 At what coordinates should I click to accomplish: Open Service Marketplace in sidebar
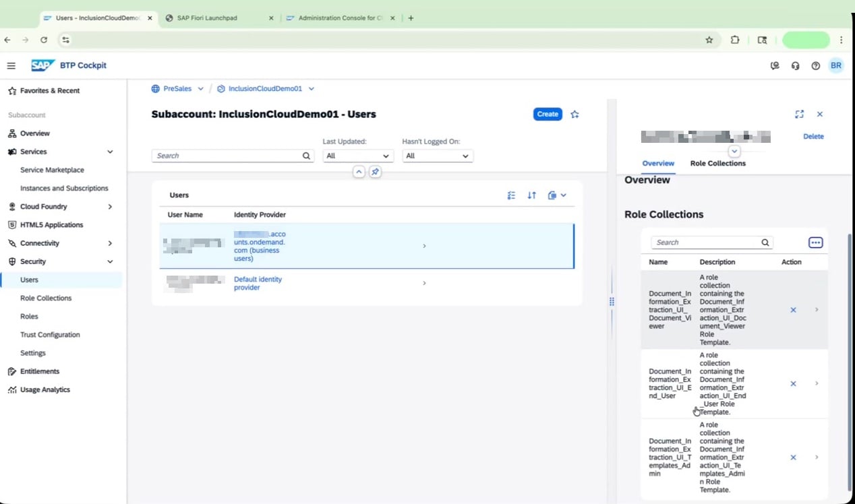pos(52,170)
